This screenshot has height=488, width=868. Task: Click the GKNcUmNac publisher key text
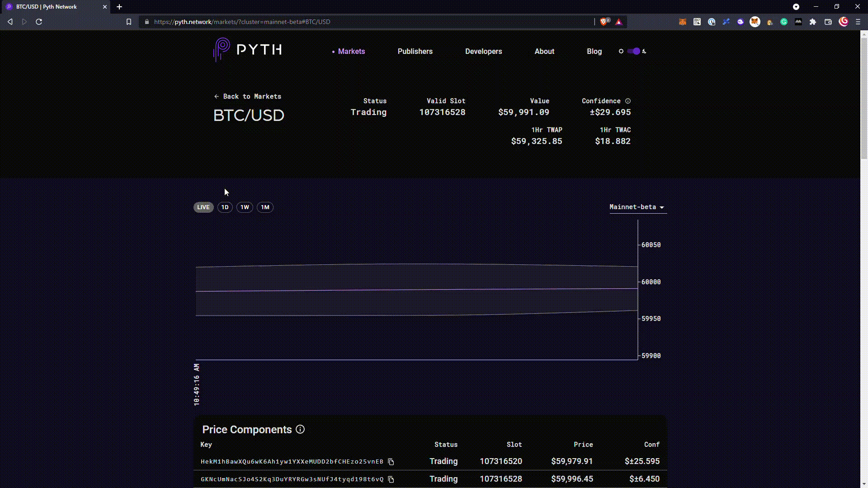click(292, 479)
